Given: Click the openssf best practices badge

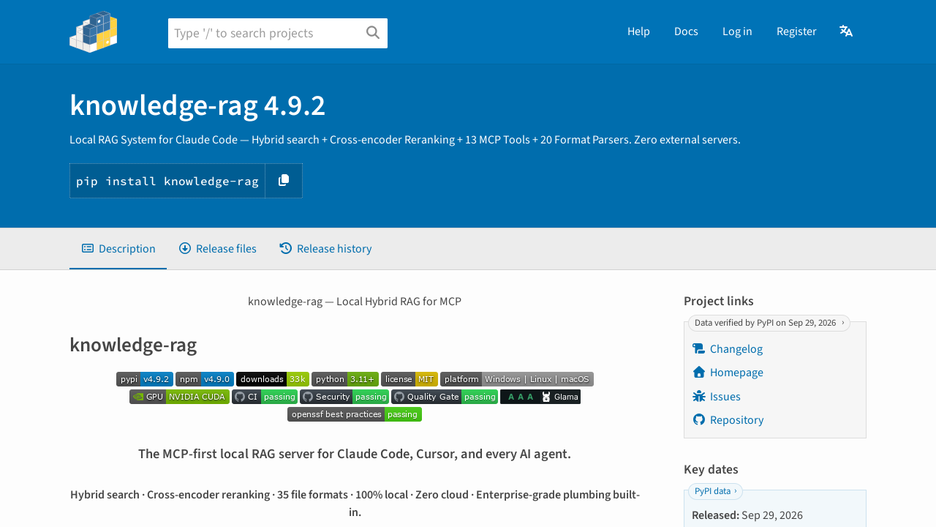Looking at the screenshot, I should [355, 414].
